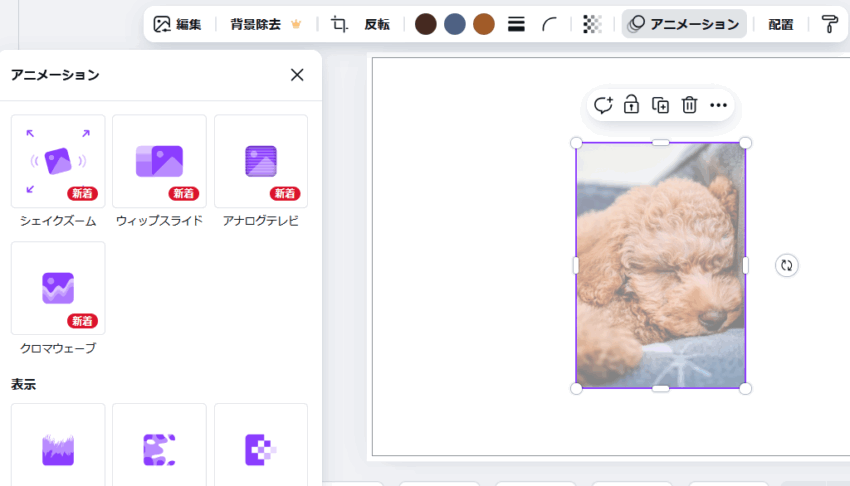Apply the シェイクズーム animation
The height and width of the screenshot is (486, 850).
pos(58,161)
